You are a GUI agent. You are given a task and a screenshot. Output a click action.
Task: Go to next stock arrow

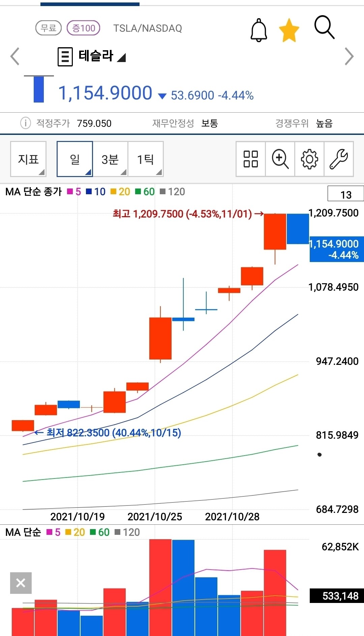(x=349, y=56)
